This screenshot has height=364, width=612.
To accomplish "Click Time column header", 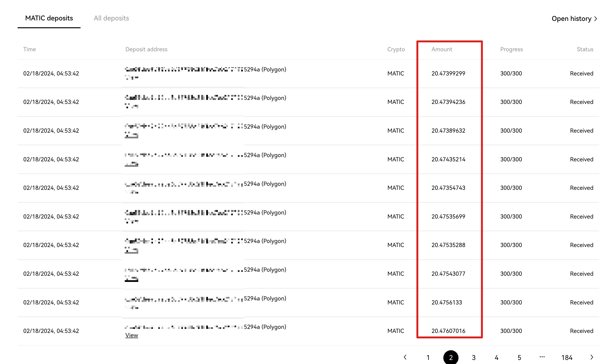I will (x=29, y=49).
